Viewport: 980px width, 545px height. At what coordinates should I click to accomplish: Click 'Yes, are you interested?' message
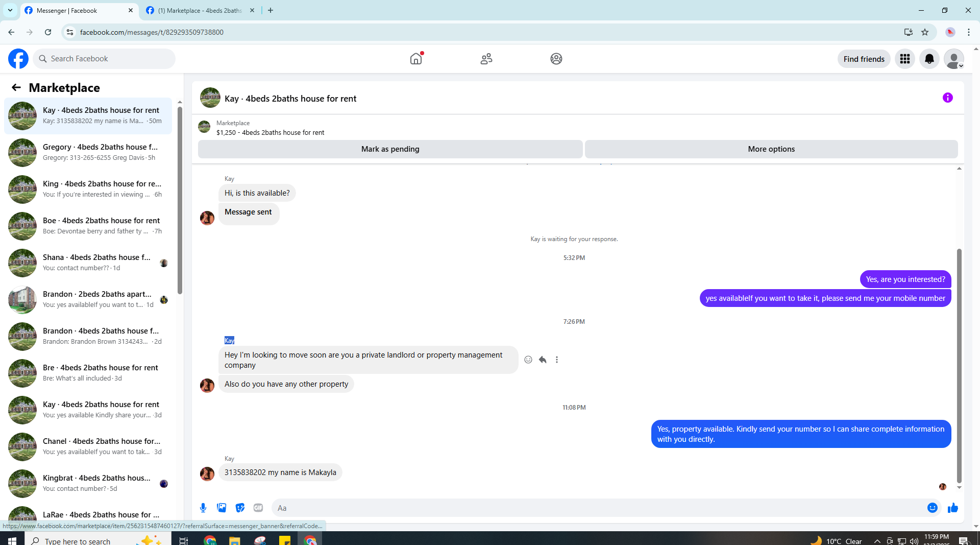[905, 279]
